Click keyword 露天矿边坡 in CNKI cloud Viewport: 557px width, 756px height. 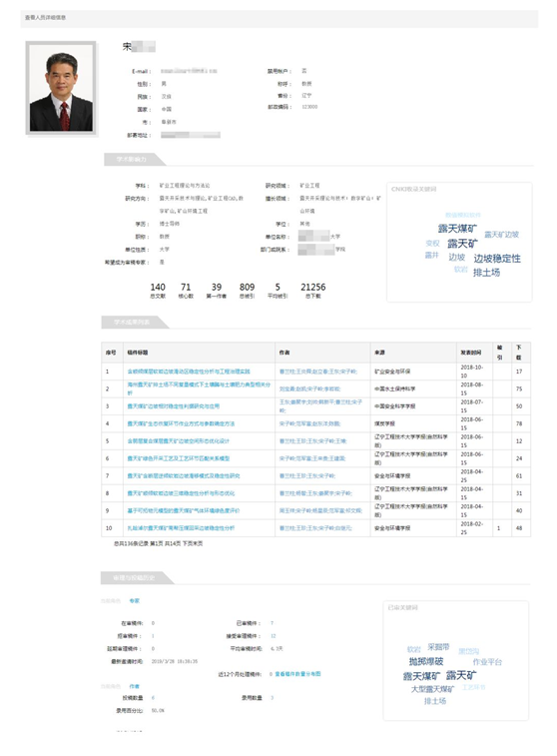(x=501, y=235)
